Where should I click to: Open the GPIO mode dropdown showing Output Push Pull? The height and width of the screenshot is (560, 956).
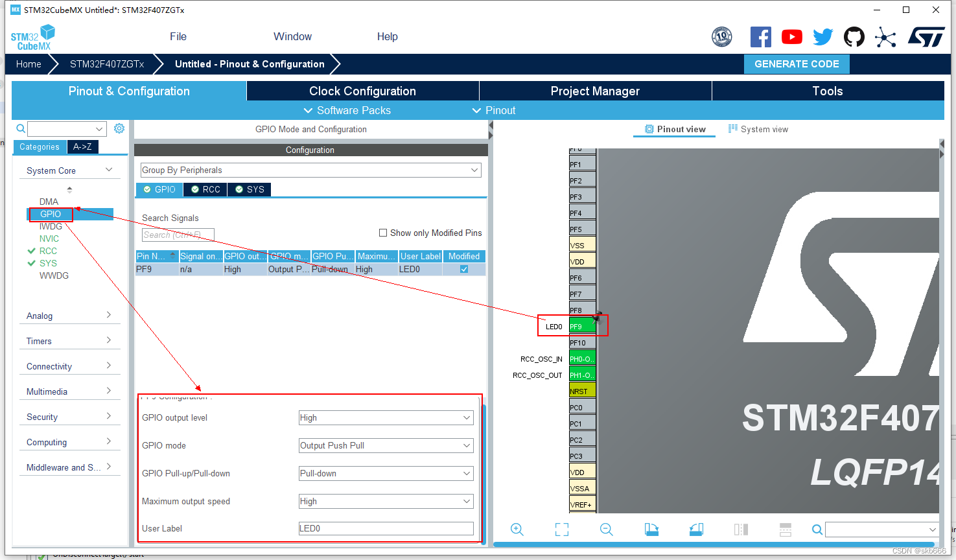(386, 445)
